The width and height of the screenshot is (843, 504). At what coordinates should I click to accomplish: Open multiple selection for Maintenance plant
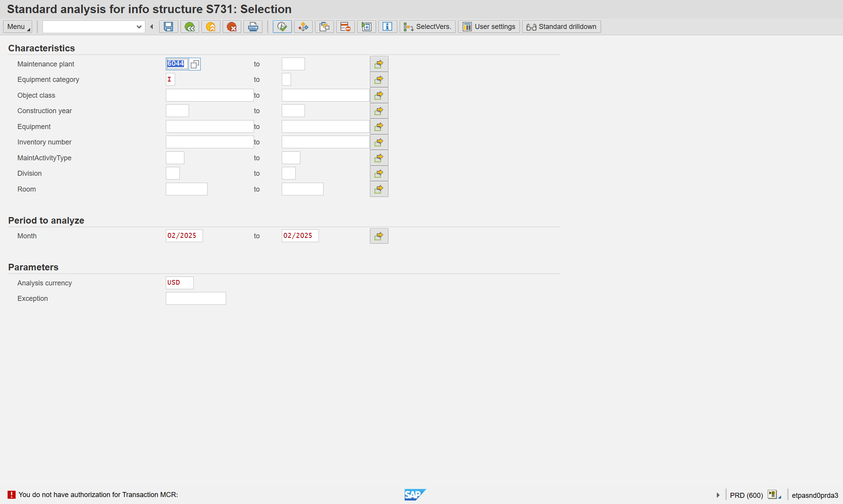pos(379,64)
